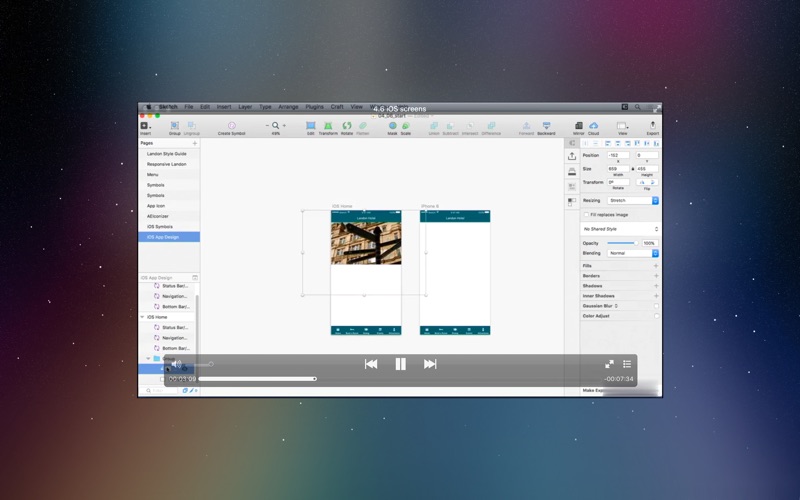Toggle the size proportions lock
The height and width of the screenshot is (500, 800).
pos(633,168)
